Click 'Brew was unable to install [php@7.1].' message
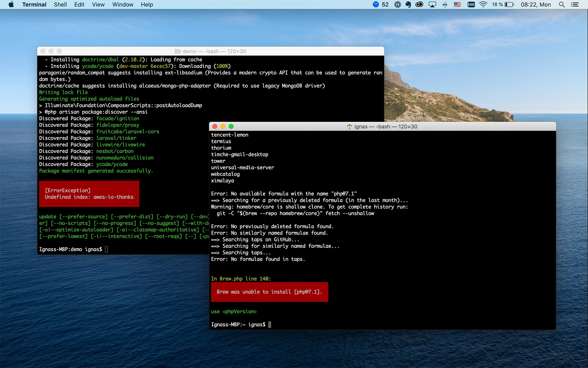The image size is (588, 368). pyautogui.click(x=269, y=292)
